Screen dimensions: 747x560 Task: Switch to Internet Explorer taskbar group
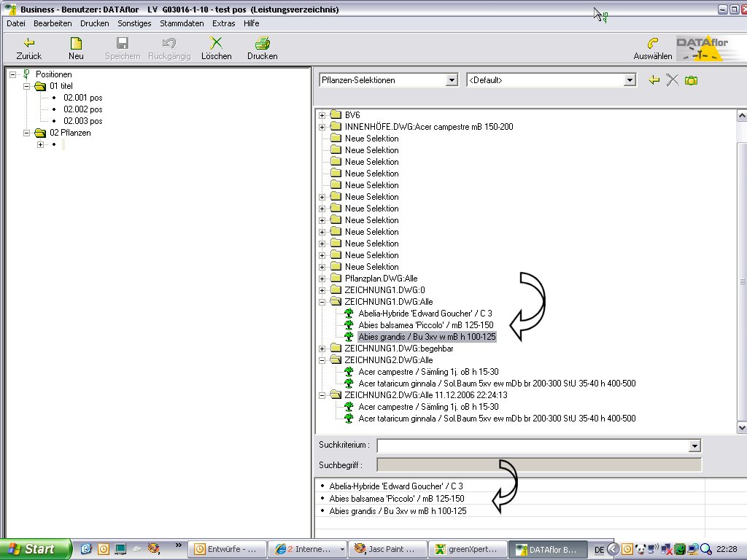coord(308,549)
